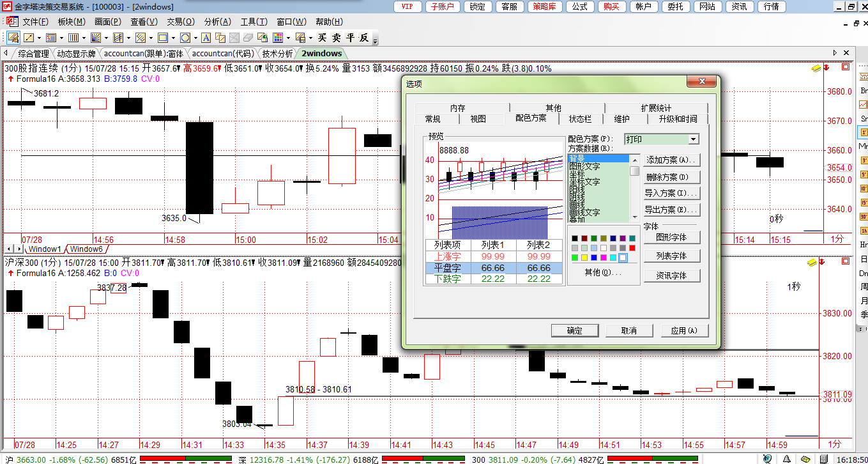This screenshot has width=868, height=464.
Task: Switch to the 状态栏 tab
Action: [x=580, y=119]
